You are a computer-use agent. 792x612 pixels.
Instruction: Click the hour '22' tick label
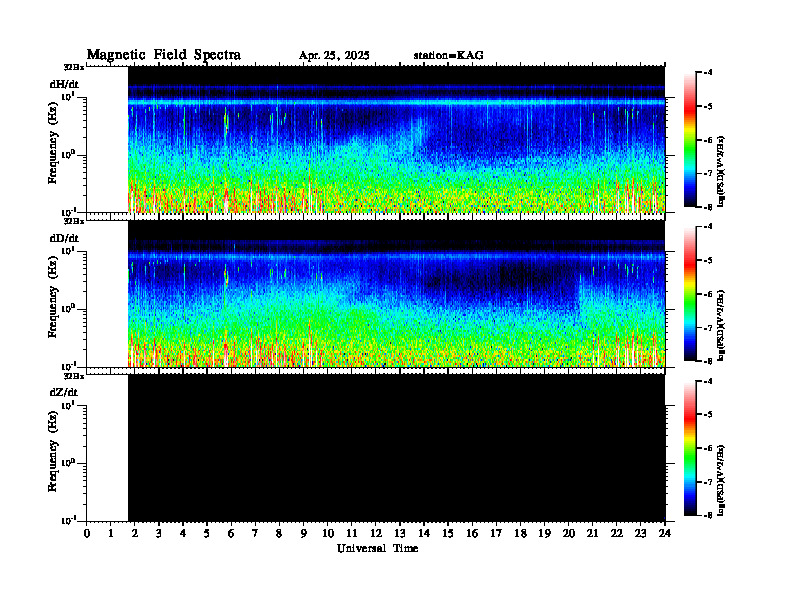coord(617,534)
